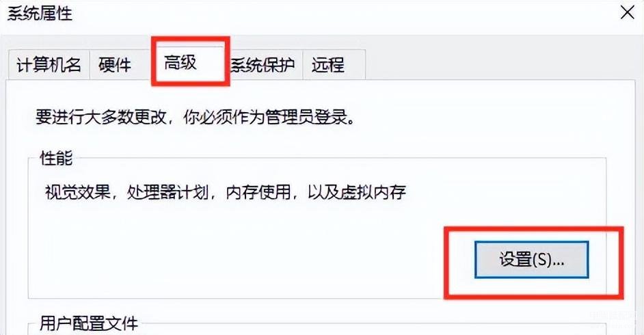Click the 处理器计划 phrase in description
Screen dimensions: 644x335
pos(168,191)
